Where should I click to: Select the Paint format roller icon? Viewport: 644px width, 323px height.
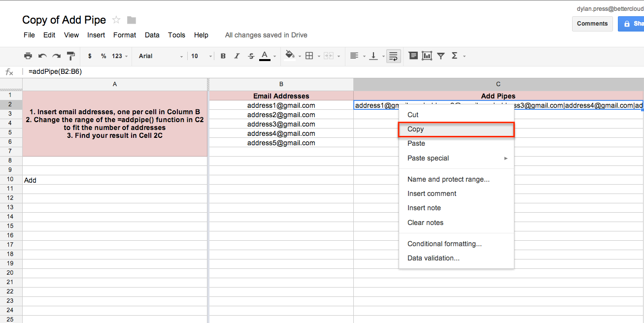point(71,56)
